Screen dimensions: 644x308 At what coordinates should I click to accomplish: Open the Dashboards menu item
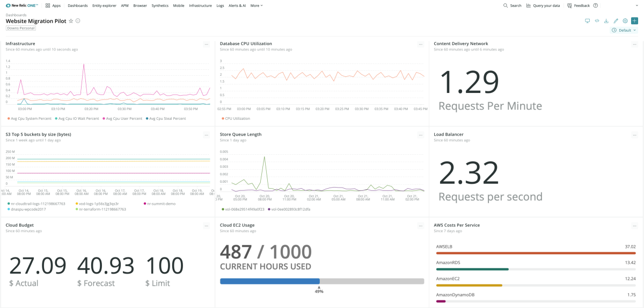pyautogui.click(x=78, y=5)
